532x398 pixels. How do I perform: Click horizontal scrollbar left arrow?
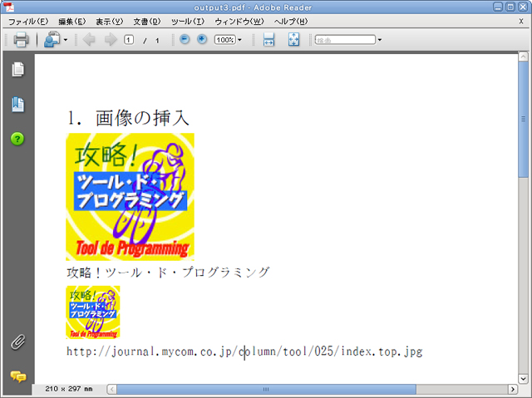click(112, 389)
